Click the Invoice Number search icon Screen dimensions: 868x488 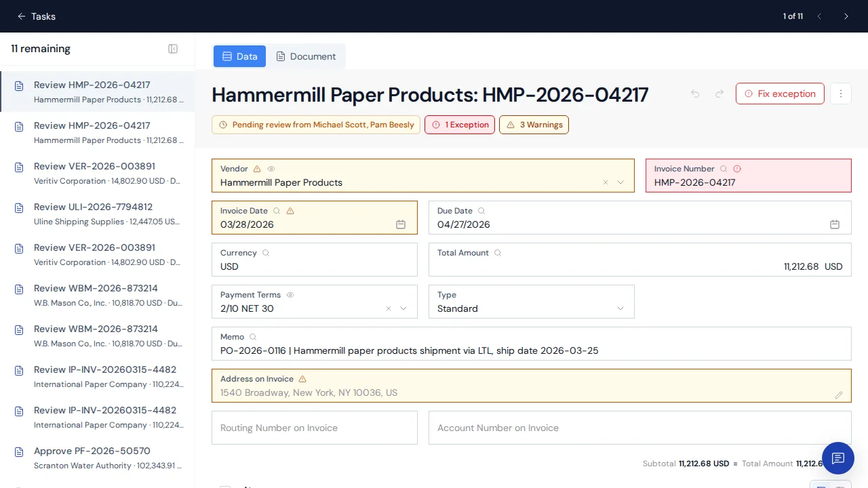click(x=724, y=169)
